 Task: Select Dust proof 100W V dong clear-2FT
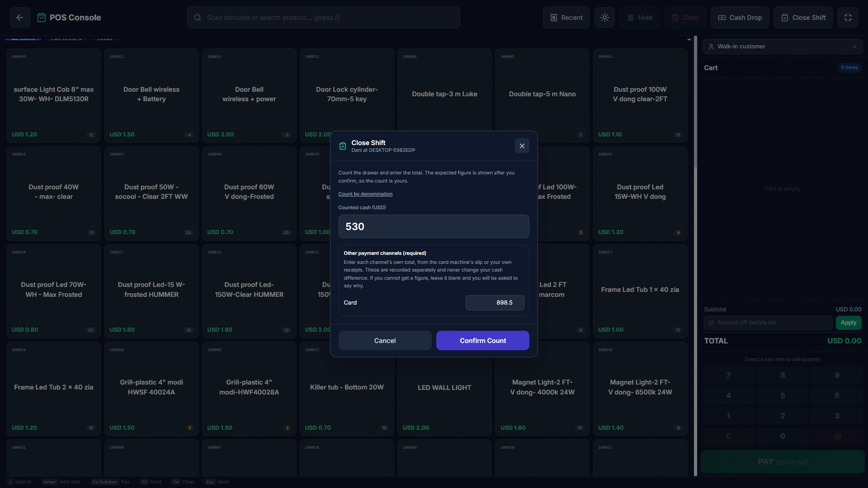point(640,96)
